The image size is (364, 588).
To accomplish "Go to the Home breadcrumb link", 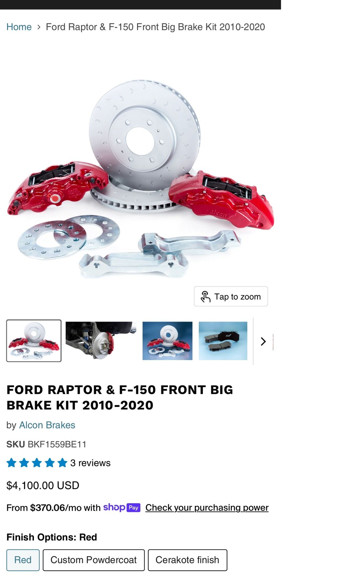I will coord(19,27).
